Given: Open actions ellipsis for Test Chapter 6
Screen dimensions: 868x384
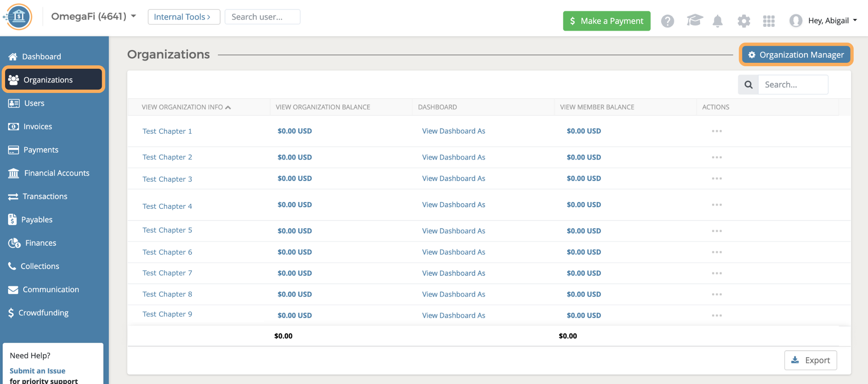Looking at the screenshot, I should coord(717,252).
